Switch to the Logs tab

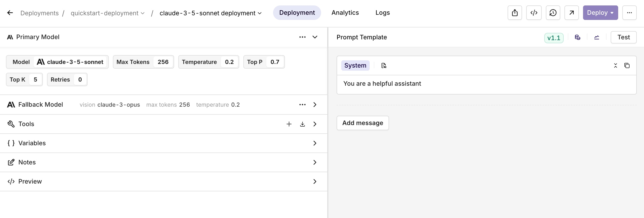[382, 13]
